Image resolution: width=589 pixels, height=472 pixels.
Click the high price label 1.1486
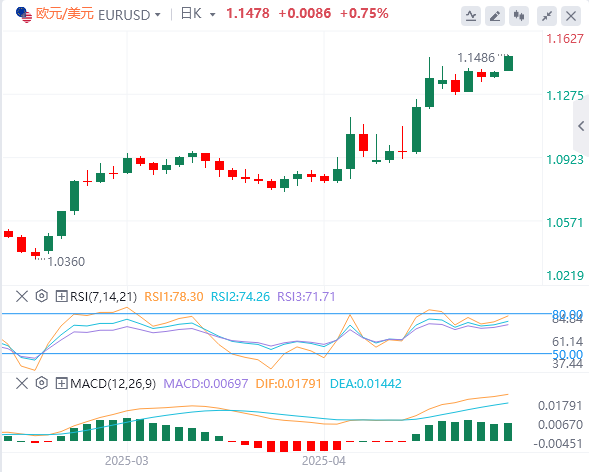pos(476,58)
